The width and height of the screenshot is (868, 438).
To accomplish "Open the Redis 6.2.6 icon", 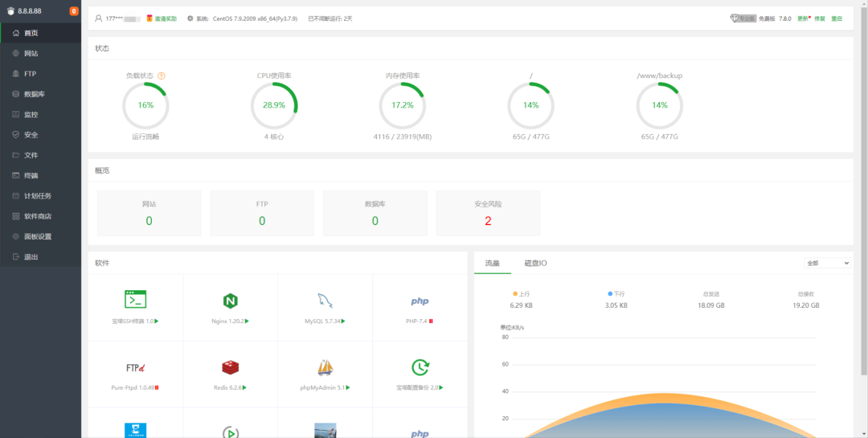I will [231, 367].
